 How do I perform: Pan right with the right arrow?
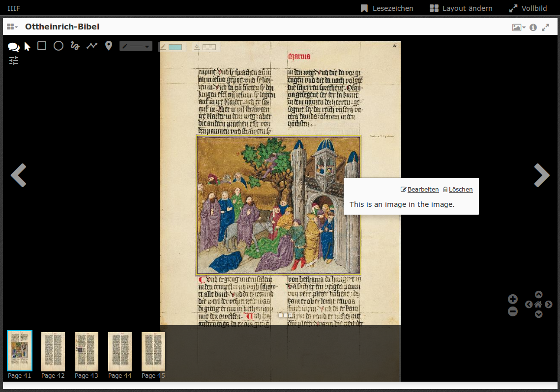click(x=549, y=304)
